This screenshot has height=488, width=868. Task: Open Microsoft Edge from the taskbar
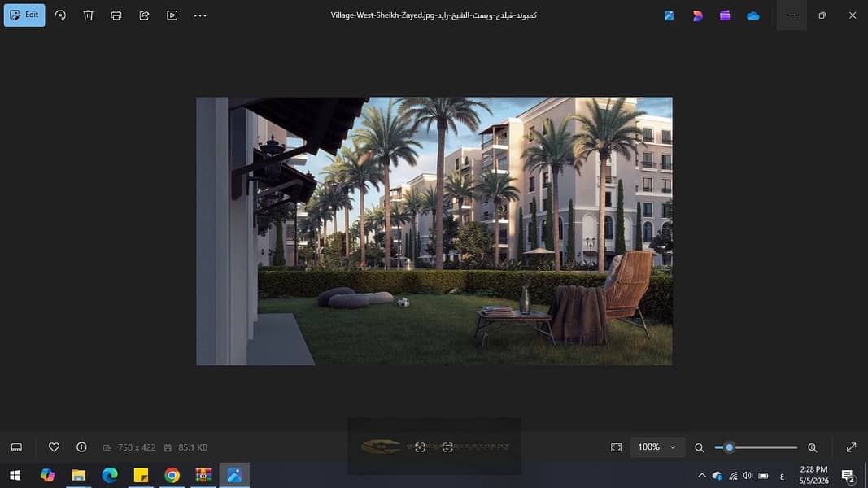tap(110, 475)
